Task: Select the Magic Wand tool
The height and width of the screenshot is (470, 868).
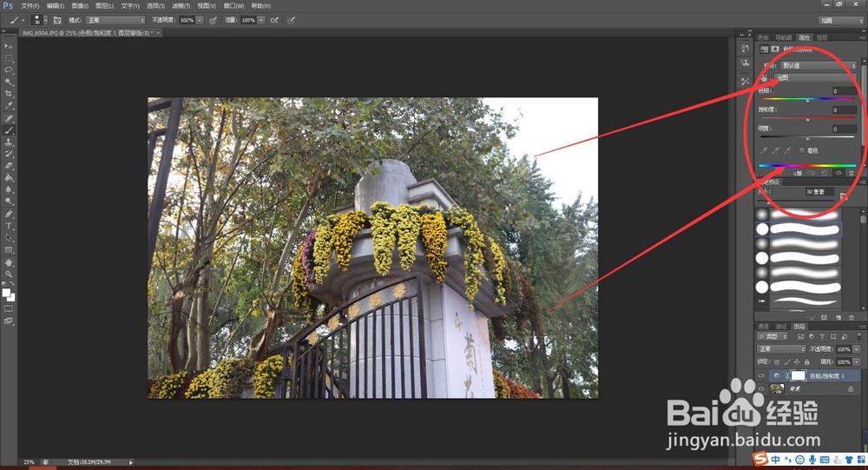Action: [9, 82]
